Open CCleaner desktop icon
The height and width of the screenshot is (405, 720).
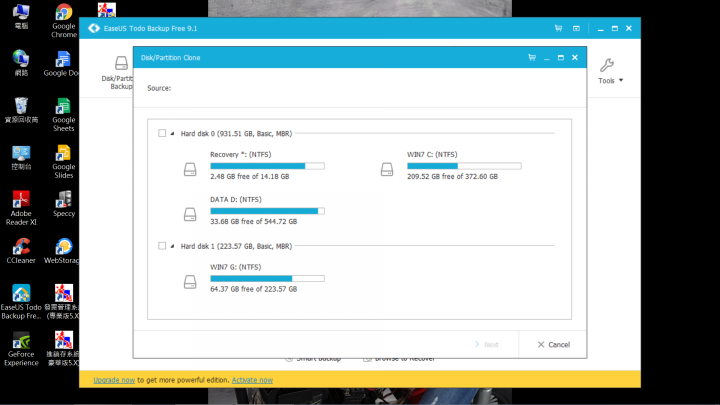pos(21,251)
